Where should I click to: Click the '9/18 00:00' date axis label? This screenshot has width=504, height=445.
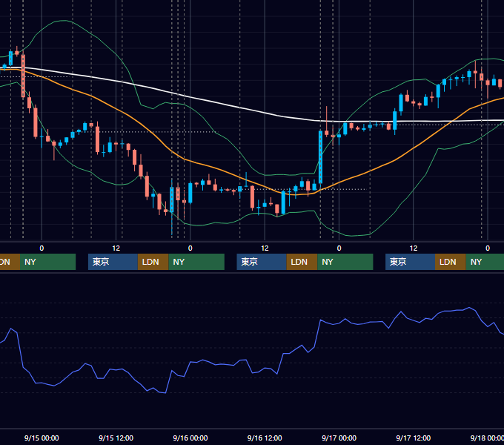coord(487,438)
